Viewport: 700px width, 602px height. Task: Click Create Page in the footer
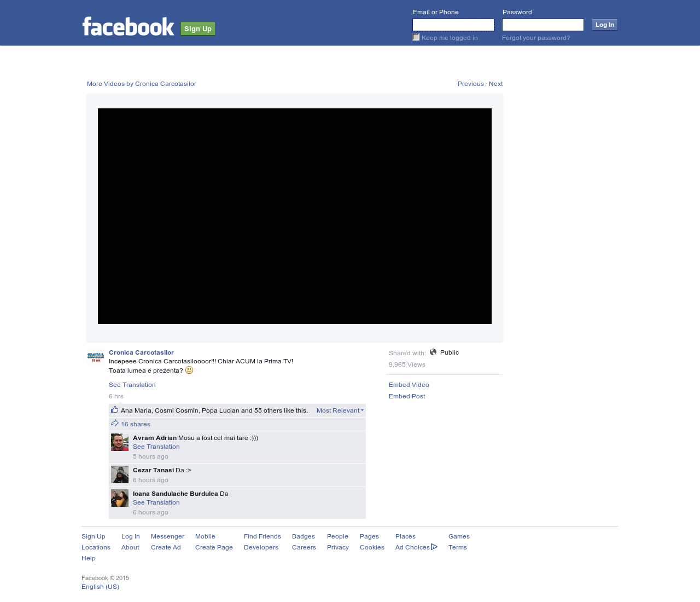pyautogui.click(x=214, y=547)
